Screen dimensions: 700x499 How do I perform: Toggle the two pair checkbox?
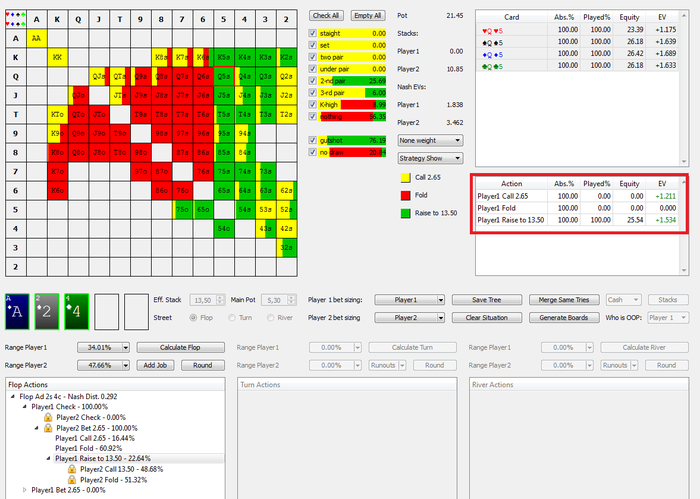tap(312, 57)
